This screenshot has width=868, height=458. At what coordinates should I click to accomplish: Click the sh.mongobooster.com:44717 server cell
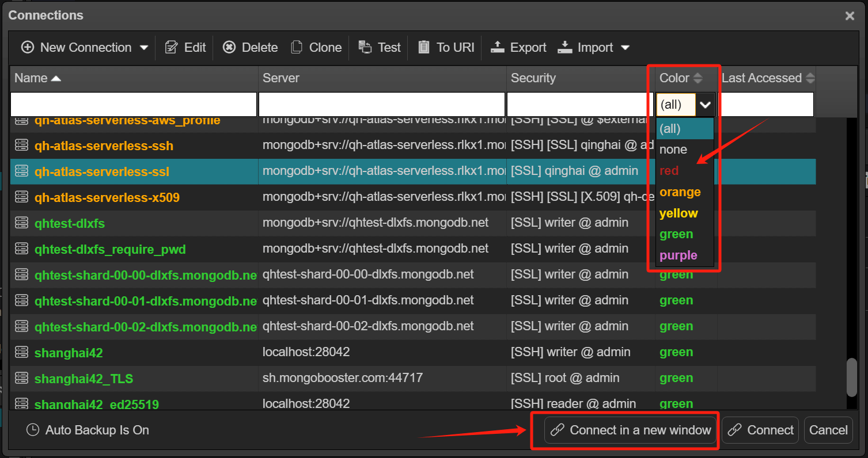coord(382,378)
